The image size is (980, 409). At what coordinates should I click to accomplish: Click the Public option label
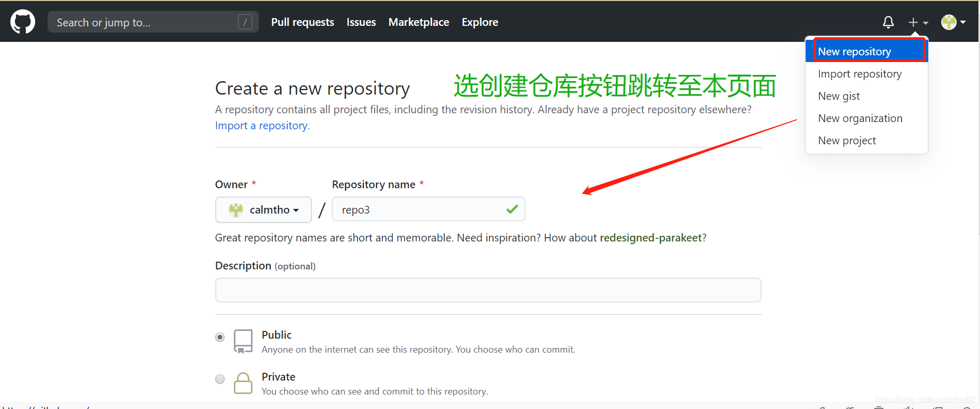click(277, 335)
